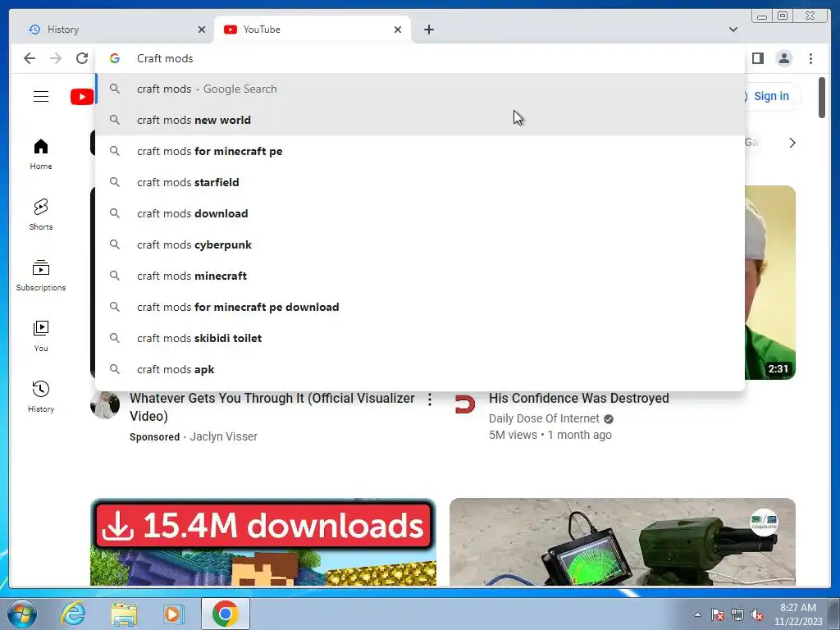Image resolution: width=840 pixels, height=630 pixels.
Task: Open 'Whatever Gets You Through It' video title
Action: [272, 407]
